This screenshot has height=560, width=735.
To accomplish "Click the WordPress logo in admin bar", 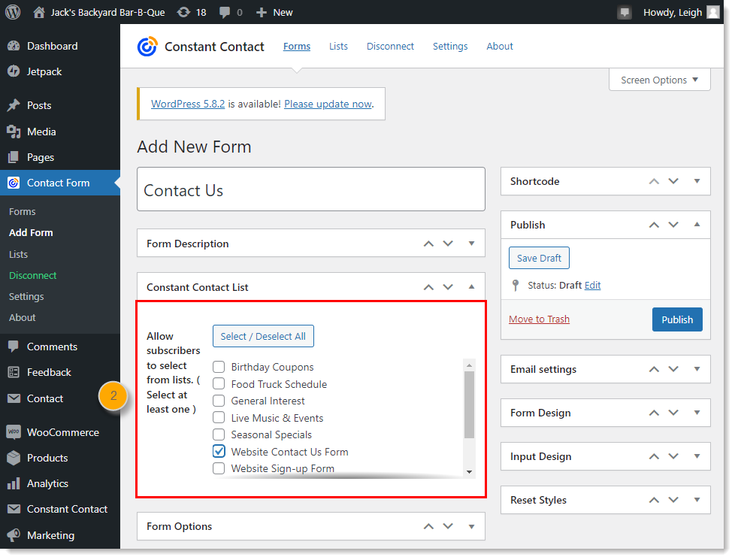I will click(13, 12).
